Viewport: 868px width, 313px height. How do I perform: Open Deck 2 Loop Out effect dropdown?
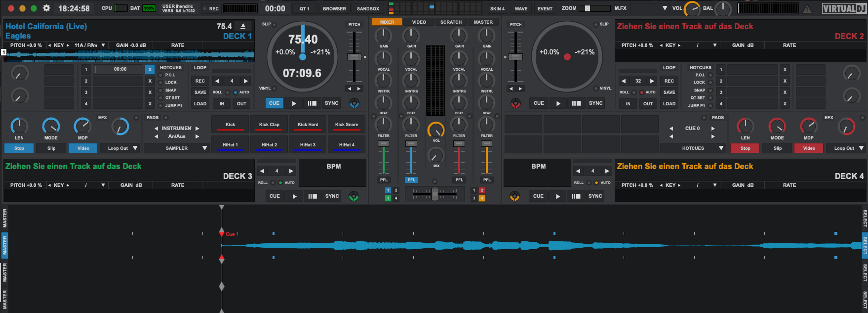(x=862, y=148)
